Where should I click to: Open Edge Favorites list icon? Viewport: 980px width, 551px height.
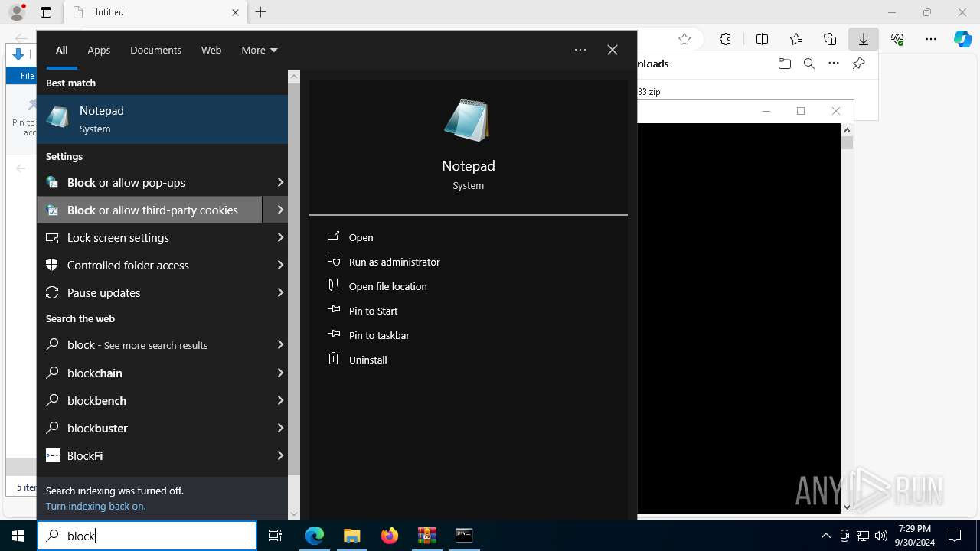796,39
